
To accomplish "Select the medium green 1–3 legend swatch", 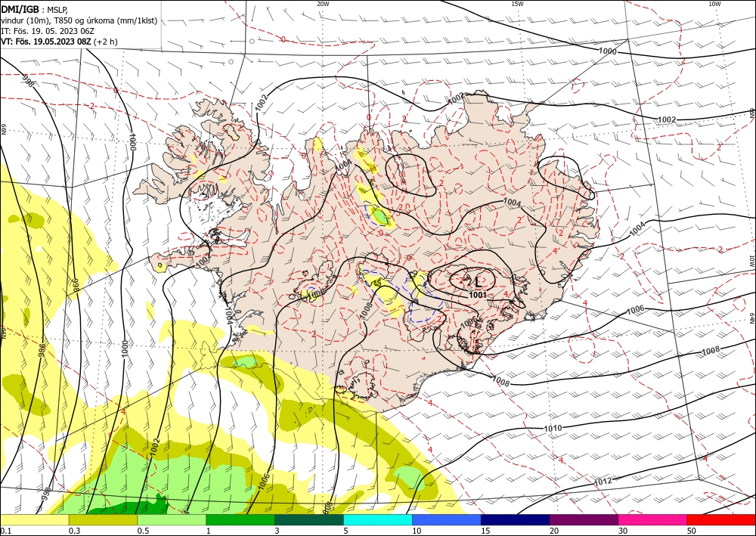I will (240, 520).
